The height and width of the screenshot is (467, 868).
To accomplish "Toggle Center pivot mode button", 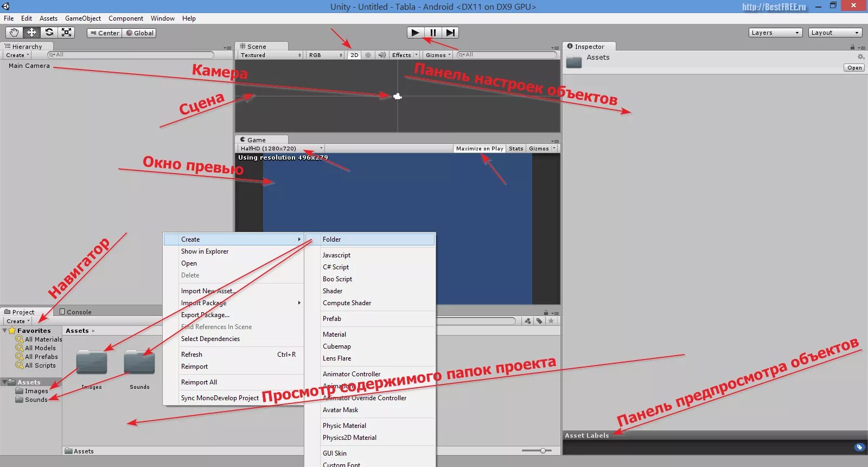I will tap(105, 33).
